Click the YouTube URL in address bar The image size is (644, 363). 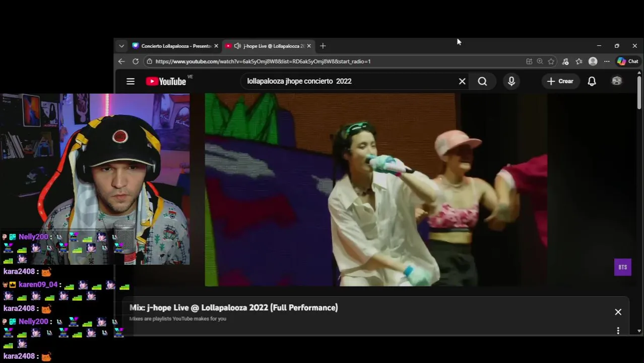[263, 62]
